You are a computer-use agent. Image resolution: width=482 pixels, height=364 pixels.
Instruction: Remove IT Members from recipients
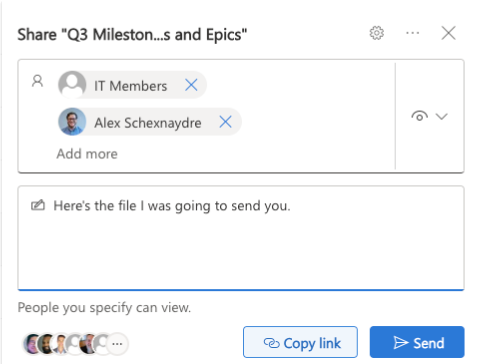(x=191, y=85)
